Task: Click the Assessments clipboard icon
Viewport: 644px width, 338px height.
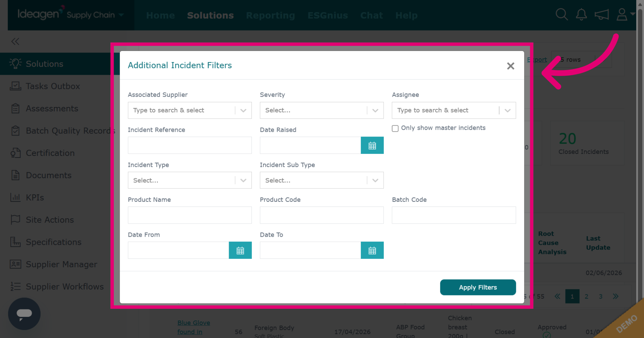Action: (15, 108)
